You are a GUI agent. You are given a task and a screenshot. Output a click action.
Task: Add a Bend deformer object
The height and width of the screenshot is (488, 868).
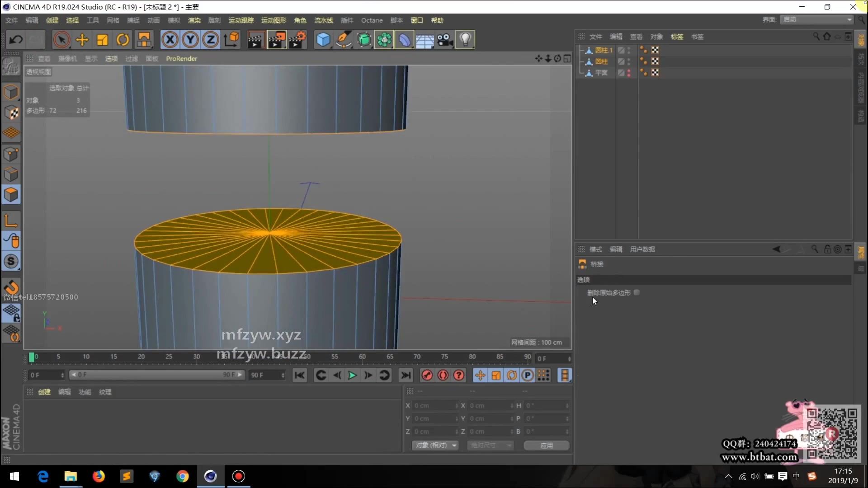[405, 40]
